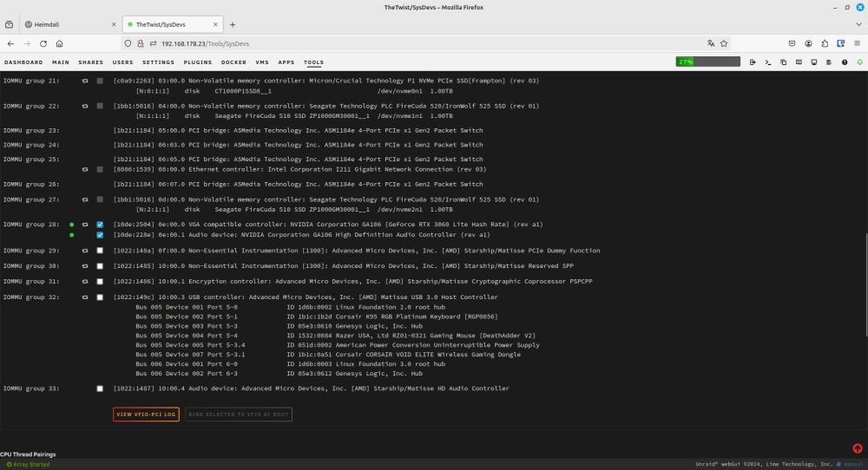Click the Bitwarden extension shield icon
Screen dimensions: 868x470
pos(841,43)
